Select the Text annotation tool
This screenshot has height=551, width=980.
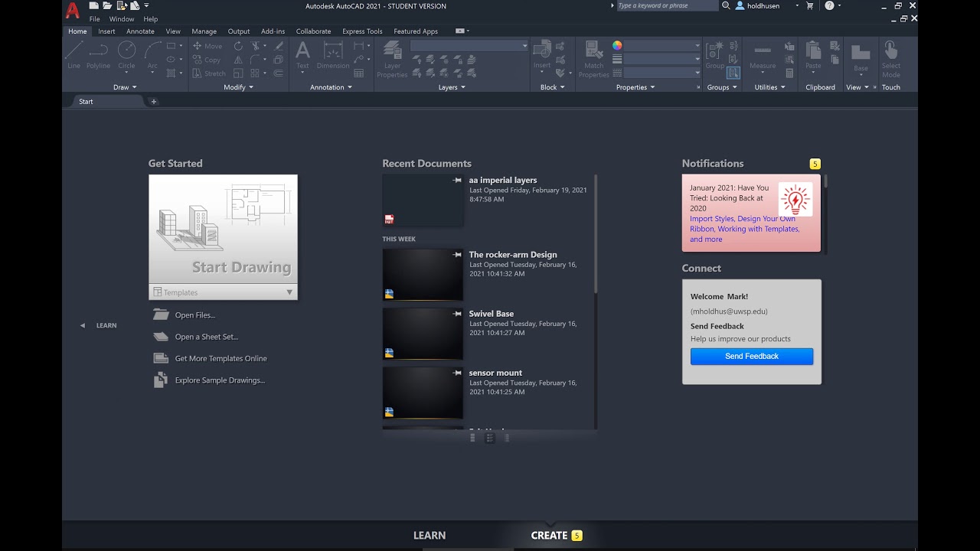click(x=302, y=55)
